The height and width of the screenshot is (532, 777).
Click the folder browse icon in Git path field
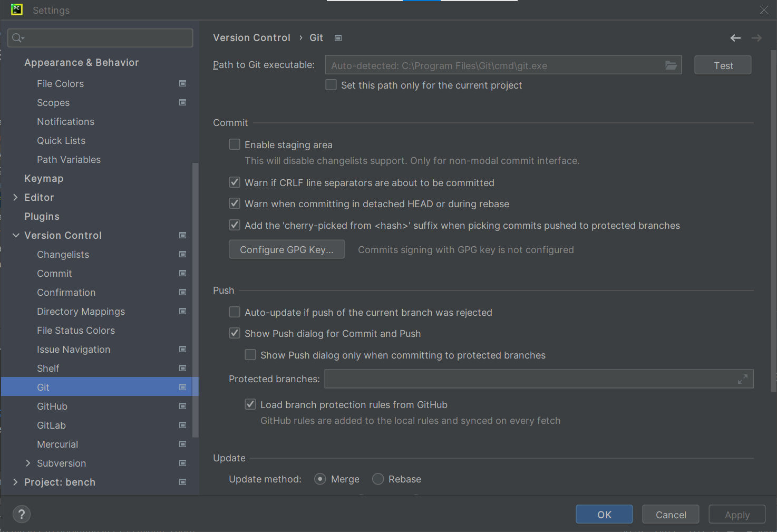point(671,65)
